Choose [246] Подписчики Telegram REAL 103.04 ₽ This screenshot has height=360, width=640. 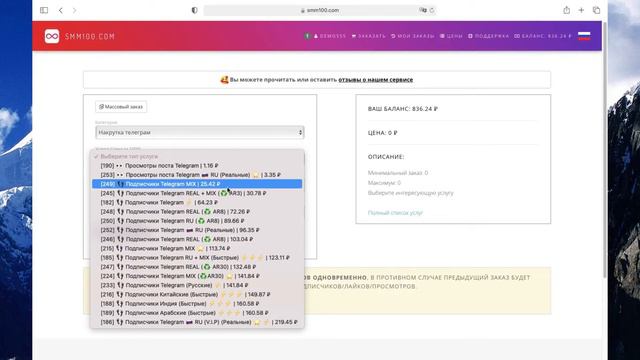click(x=197, y=239)
